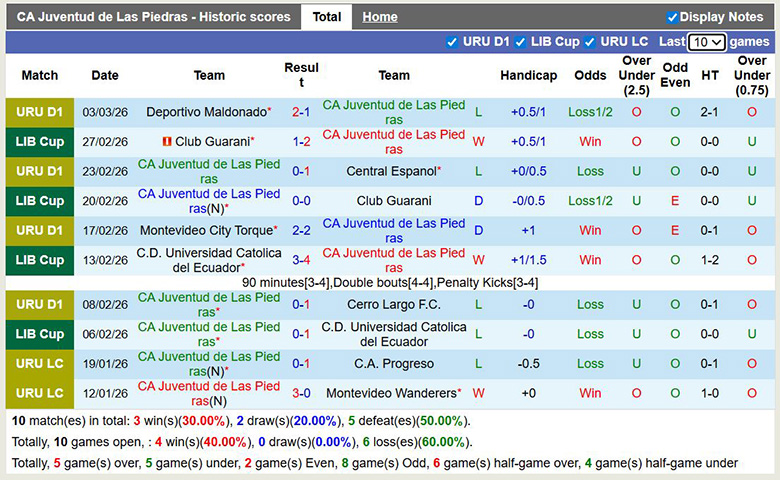Click the red card icon beside Club Guarani
780x480 pixels.
tap(166, 142)
